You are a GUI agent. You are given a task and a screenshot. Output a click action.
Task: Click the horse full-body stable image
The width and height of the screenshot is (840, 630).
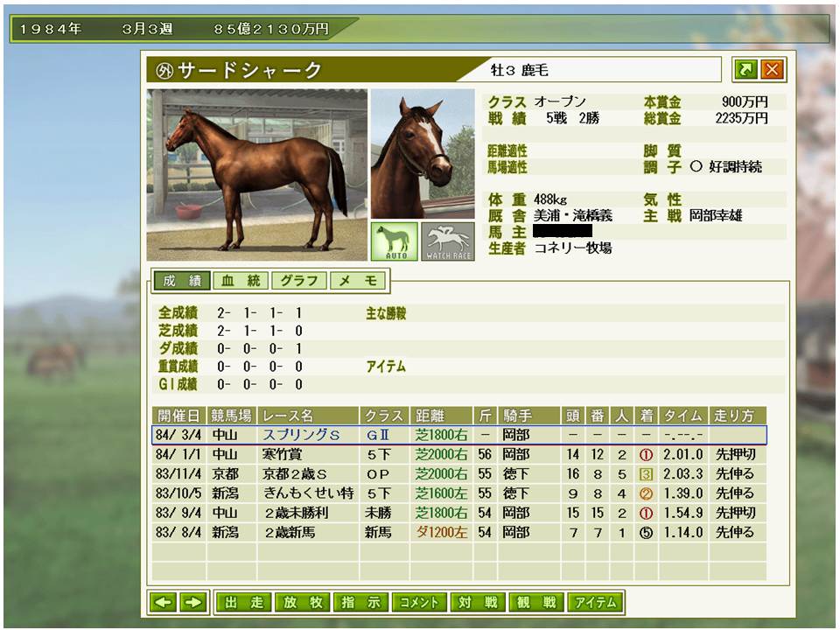coord(257,175)
